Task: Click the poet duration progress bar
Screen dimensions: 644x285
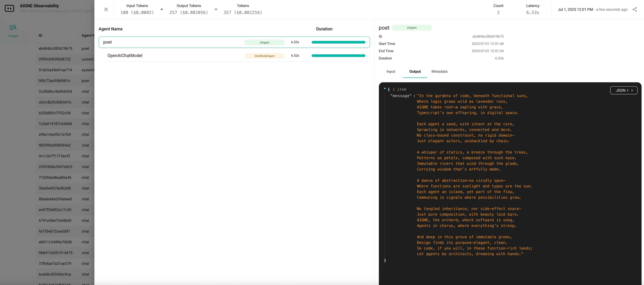Action: [338, 42]
